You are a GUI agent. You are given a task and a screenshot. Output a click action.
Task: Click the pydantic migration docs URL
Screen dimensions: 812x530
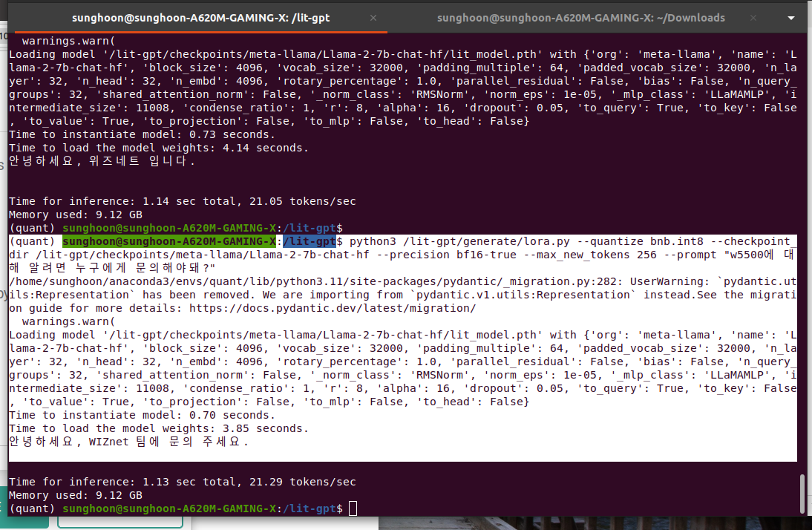pyautogui.click(x=332, y=308)
